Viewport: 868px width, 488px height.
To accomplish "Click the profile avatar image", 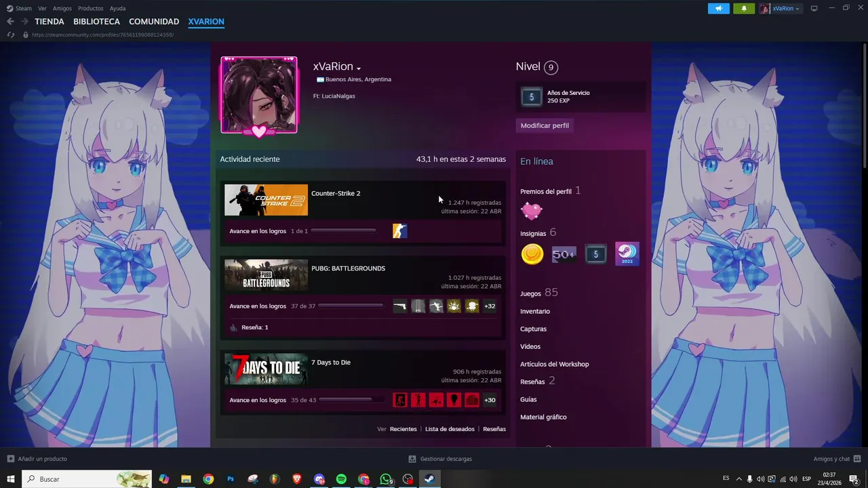I will pos(259,95).
